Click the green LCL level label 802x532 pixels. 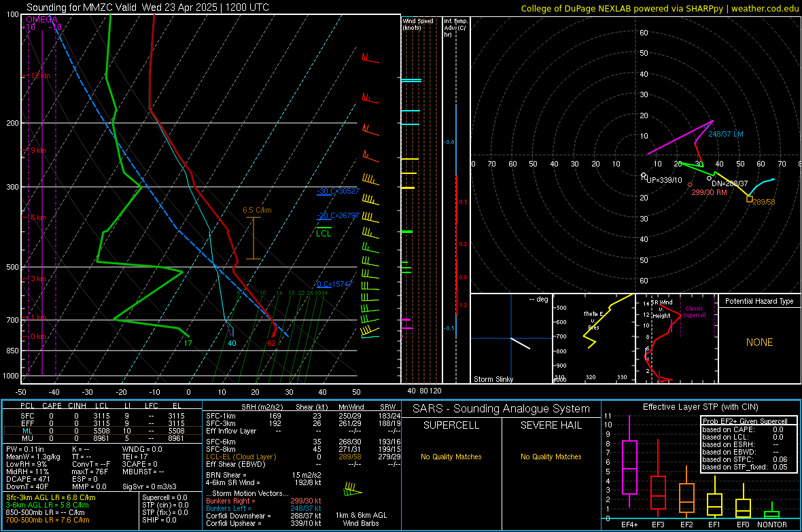[x=324, y=234]
